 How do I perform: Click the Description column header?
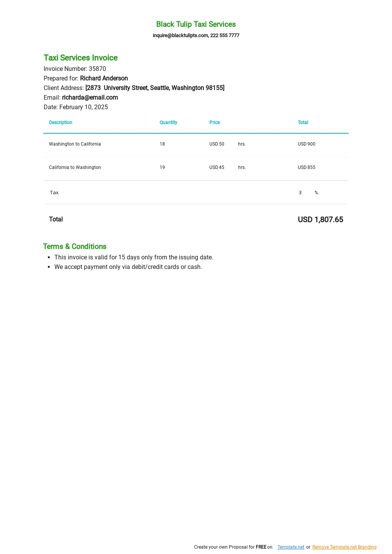60,123
